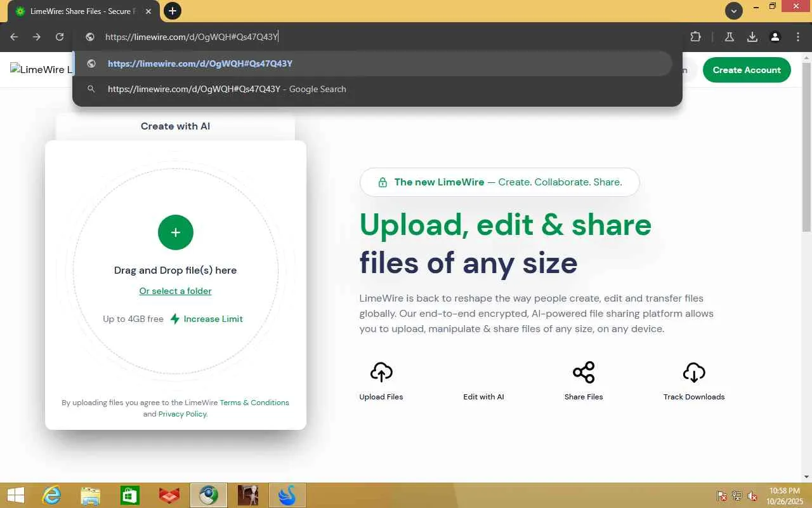Open the Privacy Policy link
Image resolution: width=812 pixels, height=508 pixels.
point(183,414)
